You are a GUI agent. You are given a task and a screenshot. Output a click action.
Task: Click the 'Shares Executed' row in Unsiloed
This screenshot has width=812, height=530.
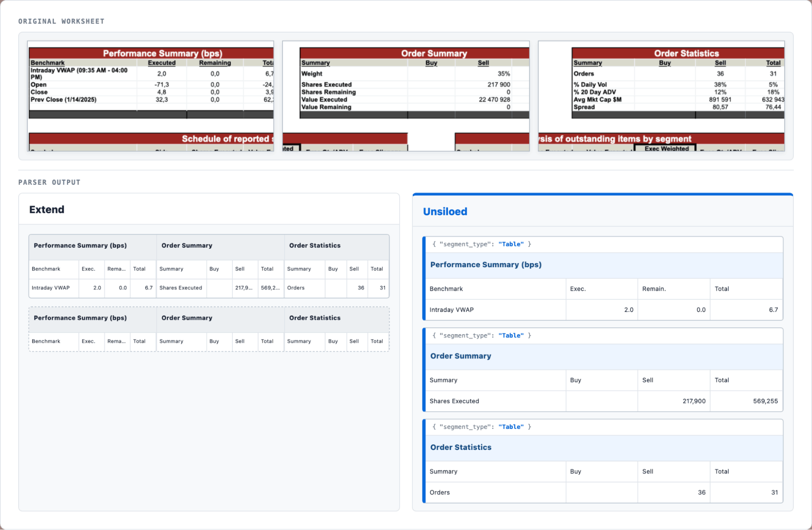click(604, 401)
